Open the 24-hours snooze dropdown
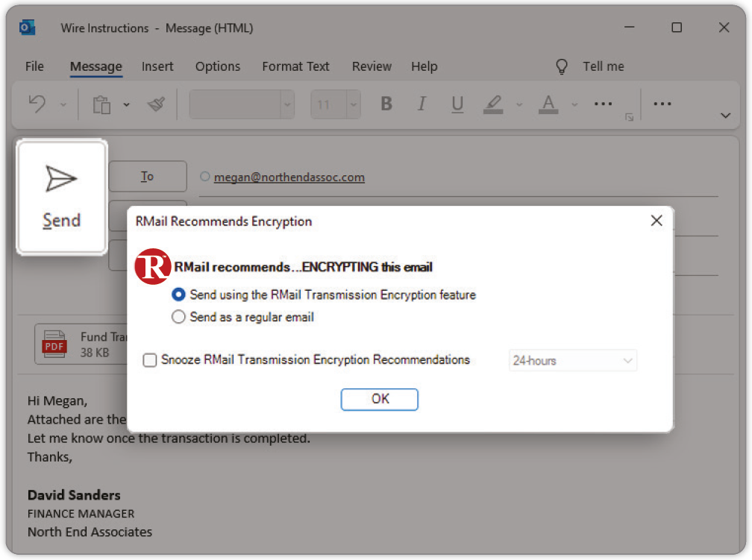This screenshot has height=560, width=752. click(x=572, y=361)
